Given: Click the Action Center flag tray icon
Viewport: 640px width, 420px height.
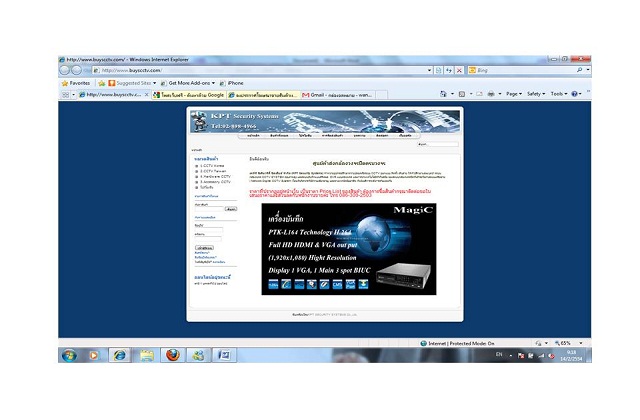Looking at the screenshot, I should pyautogui.click(x=521, y=356).
